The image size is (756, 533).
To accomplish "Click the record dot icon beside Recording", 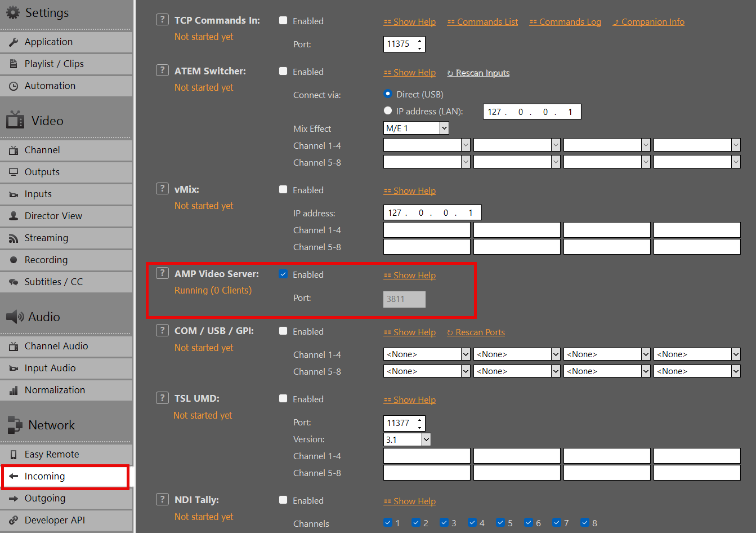I will coord(14,260).
